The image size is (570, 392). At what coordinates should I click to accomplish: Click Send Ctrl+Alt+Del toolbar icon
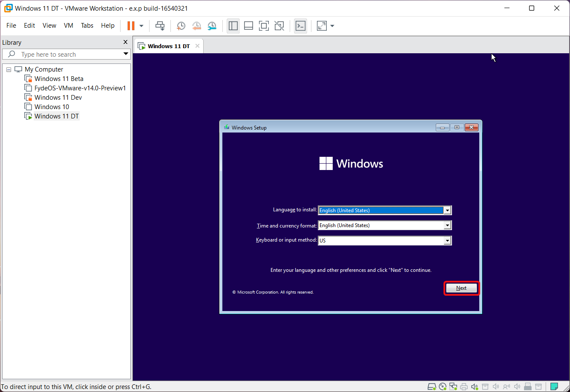tap(160, 26)
